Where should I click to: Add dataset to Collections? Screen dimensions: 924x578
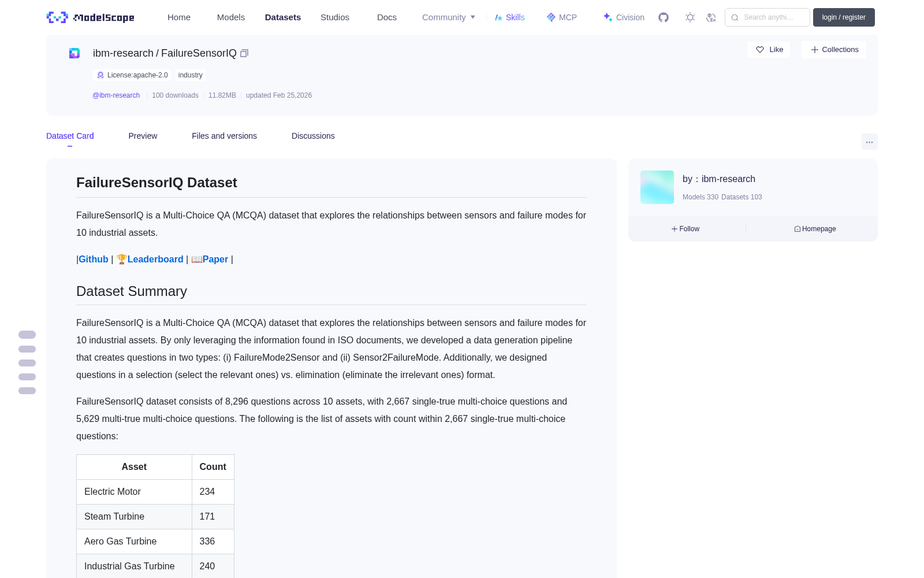click(834, 50)
